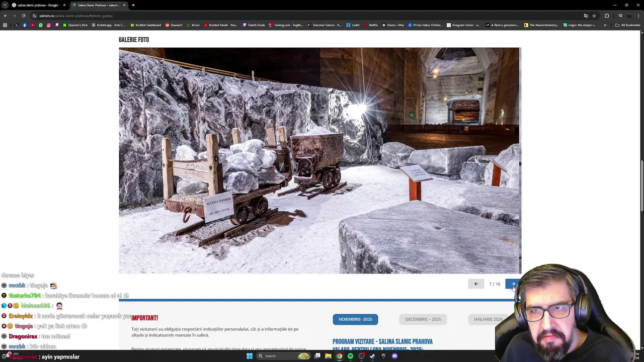This screenshot has height=362, width=644.
Task: Open the Instagram bookmark icon
Action: tap(49, 25)
